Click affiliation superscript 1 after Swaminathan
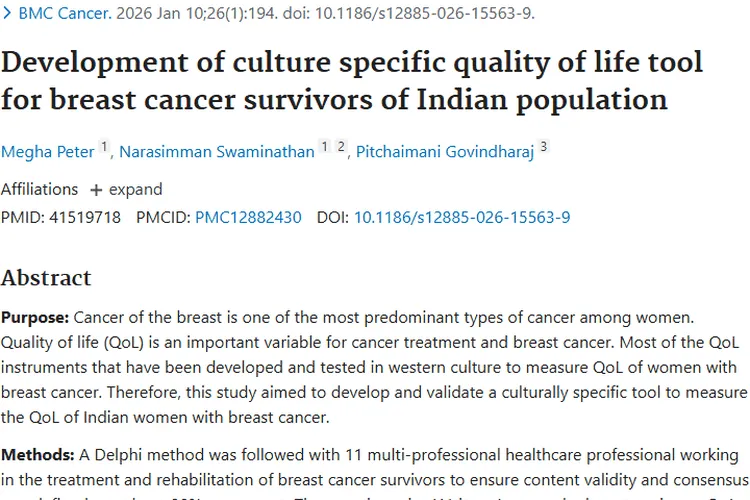Screen dimensions: 750x500 point(324,148)
